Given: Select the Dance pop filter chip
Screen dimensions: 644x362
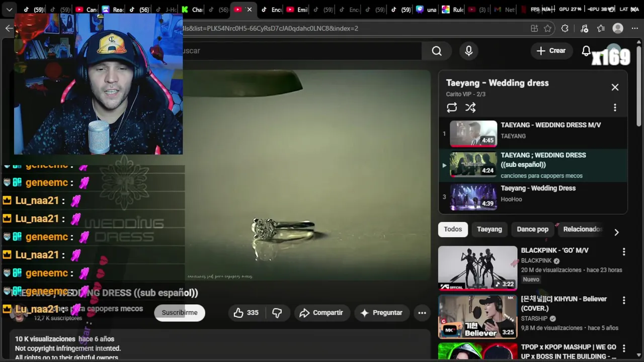Looking at the screenshot, I should click(x=532, y=229).
